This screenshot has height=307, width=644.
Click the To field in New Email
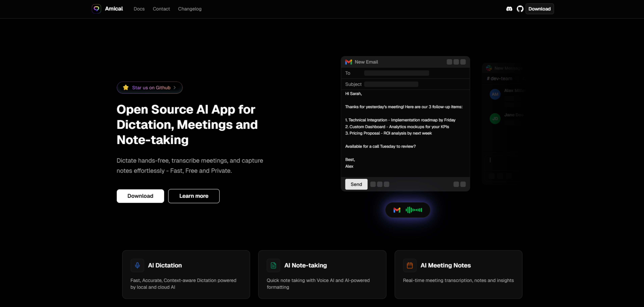[396, 73]
